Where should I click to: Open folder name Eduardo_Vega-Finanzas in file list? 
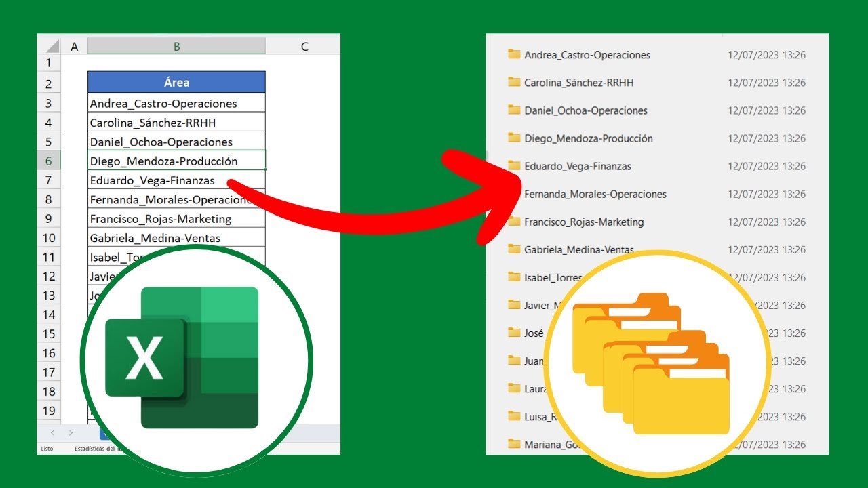[578, 166]
